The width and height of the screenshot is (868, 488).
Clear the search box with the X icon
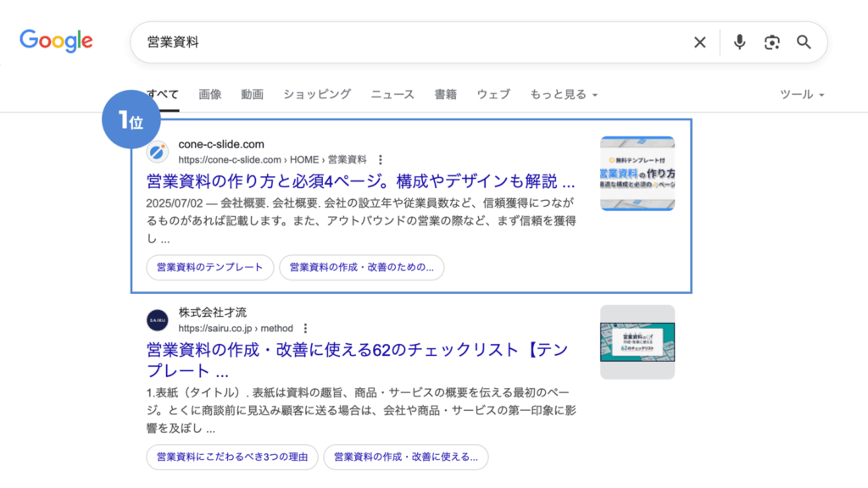coord(699,42)
